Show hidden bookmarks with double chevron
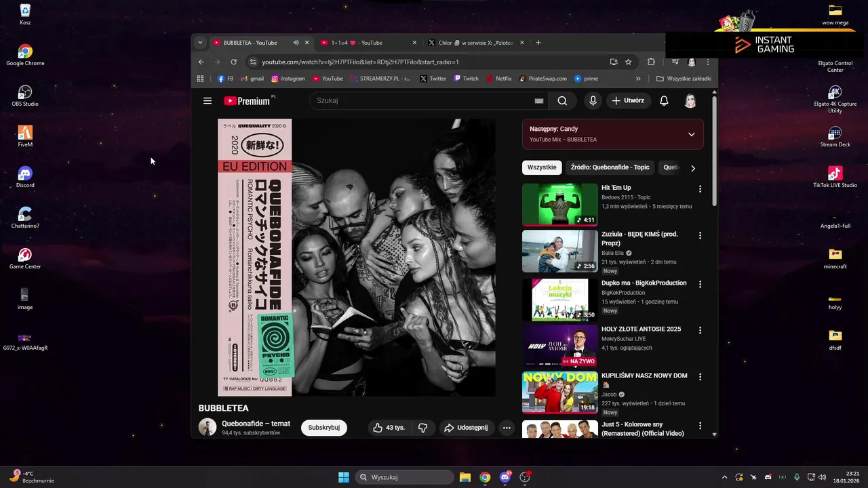868x488 pixels. [637, 79]
